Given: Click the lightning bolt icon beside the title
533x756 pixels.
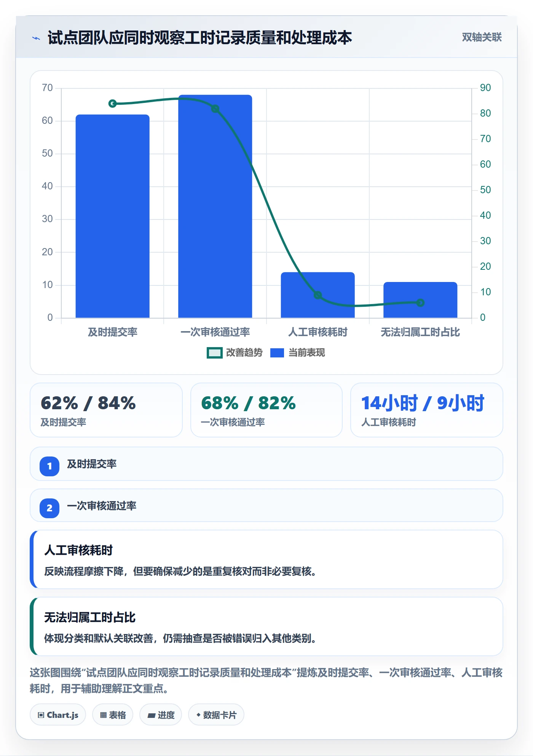Looking at the screenshot, I should [36, 38].
